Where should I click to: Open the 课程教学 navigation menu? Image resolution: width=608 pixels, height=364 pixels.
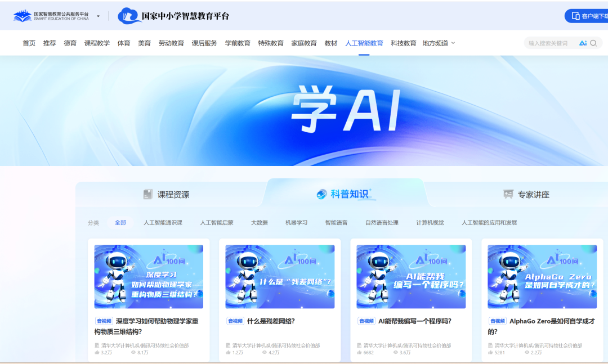(x=97, y=43)
